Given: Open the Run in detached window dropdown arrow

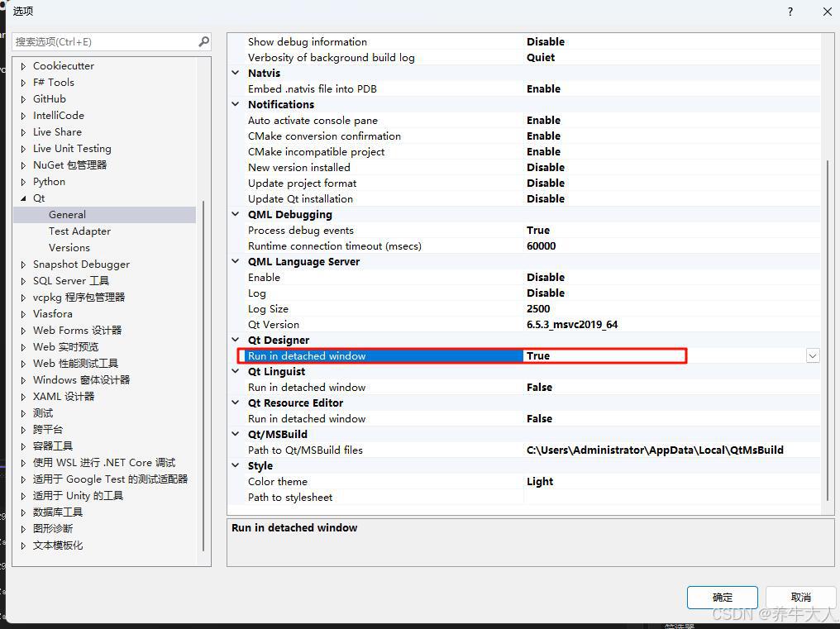Looking at the screenshot, I should point(813,355).
